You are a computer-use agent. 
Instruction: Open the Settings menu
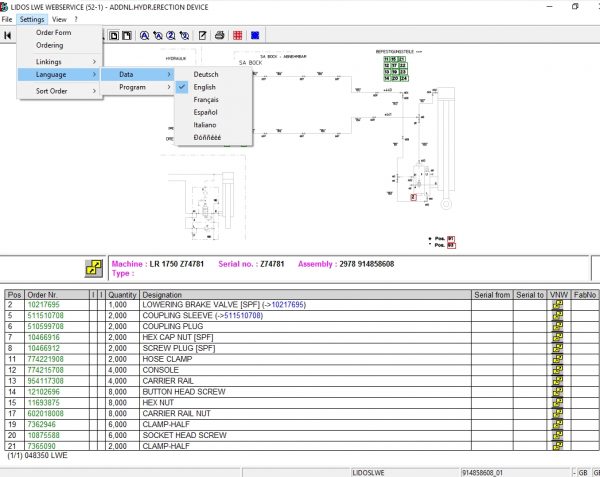[x=32, y=19]
